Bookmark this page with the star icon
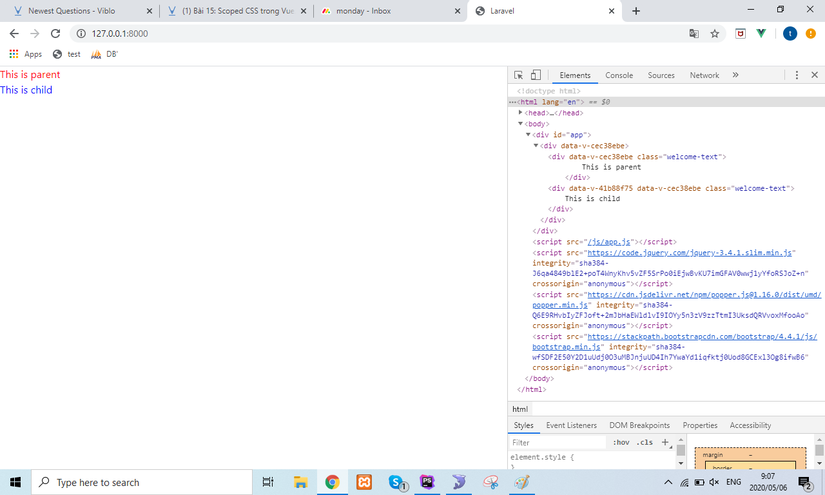825x495 pixels. [x=715, y=33]
